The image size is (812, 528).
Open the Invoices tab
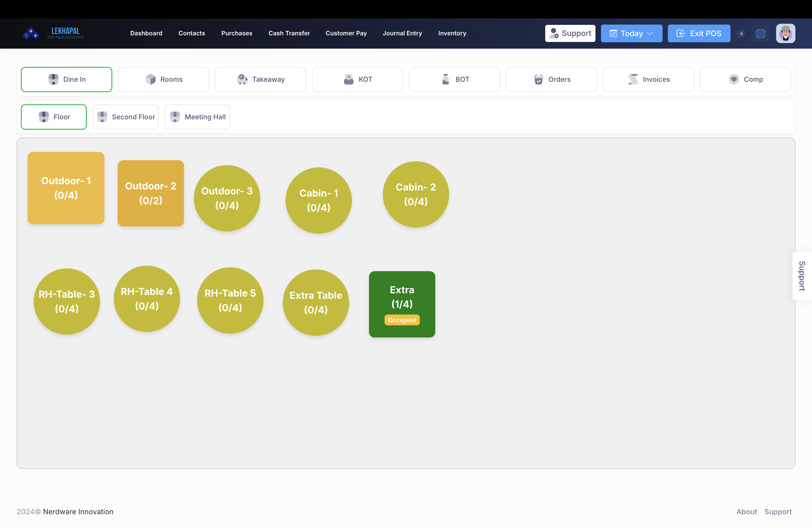click(x=648, y=80)
